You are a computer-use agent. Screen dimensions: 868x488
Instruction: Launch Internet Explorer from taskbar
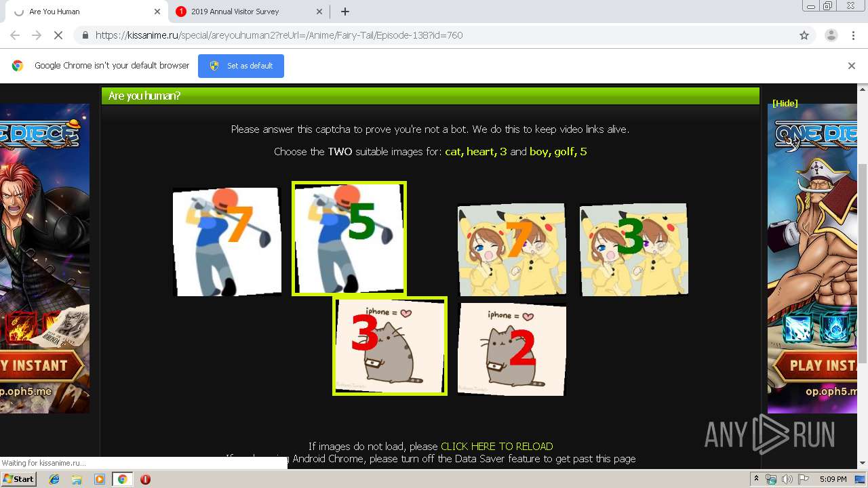[54, 479]
